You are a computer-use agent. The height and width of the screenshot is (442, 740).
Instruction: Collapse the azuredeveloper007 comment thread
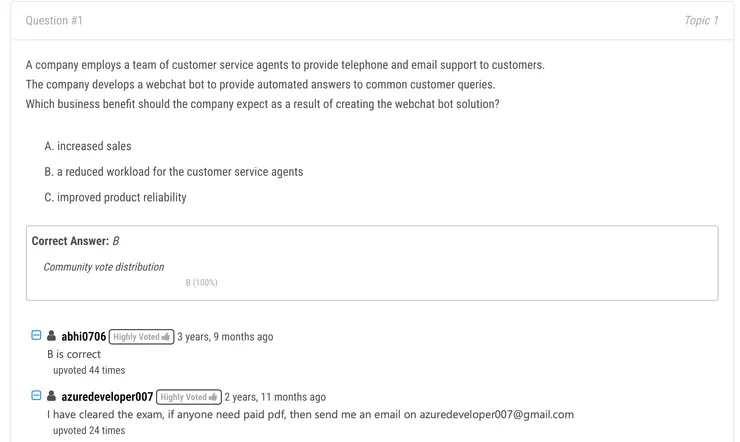37,397
